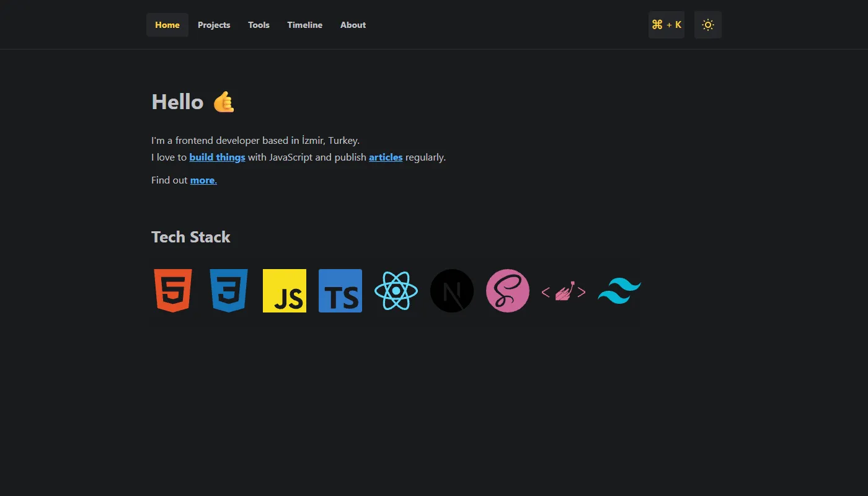Screen dimensions: 868x496
Task: Click the "frontend developer based in İzmir" sentence
Action: (x=255, y=141)
